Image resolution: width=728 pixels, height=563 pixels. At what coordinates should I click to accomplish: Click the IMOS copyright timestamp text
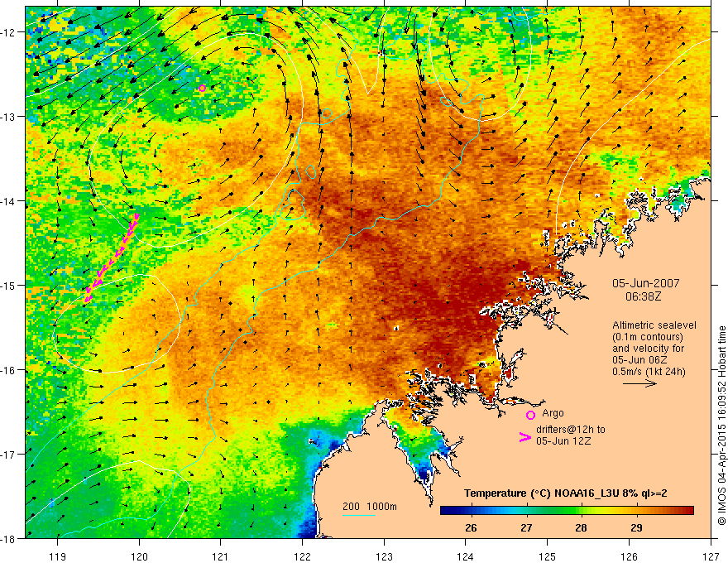pos(721,426)
